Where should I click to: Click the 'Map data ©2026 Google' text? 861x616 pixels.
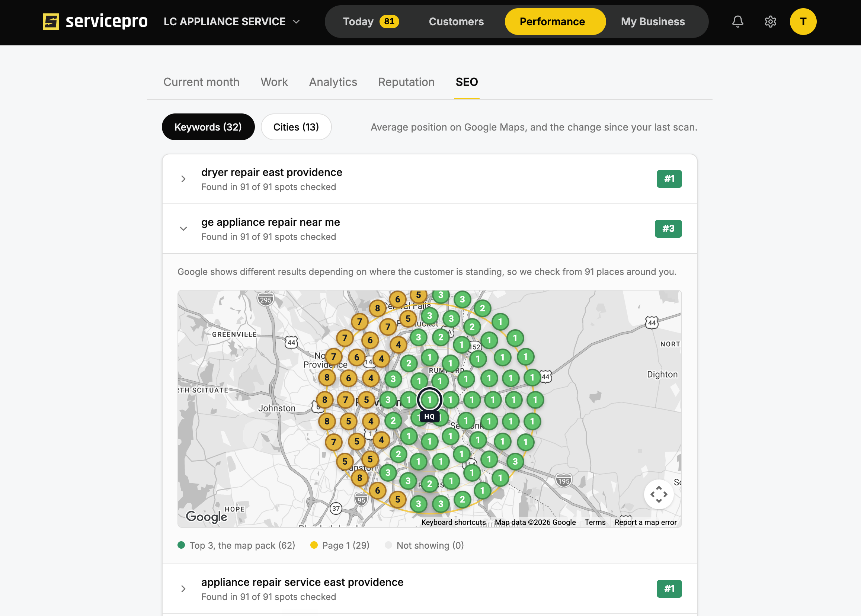pyautogui.click(x=535, y=522)
